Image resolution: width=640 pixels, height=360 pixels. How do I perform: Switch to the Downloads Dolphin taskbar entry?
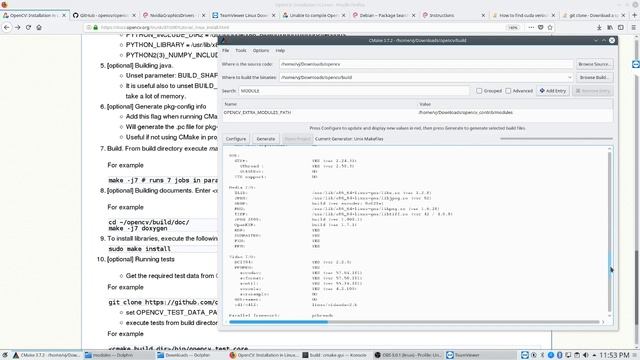coord(191,355)
